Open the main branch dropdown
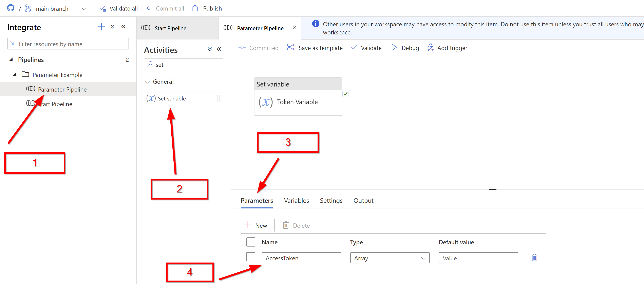Image resolution: width=644 pixels, height=284 pixels. tap(84, 9)
